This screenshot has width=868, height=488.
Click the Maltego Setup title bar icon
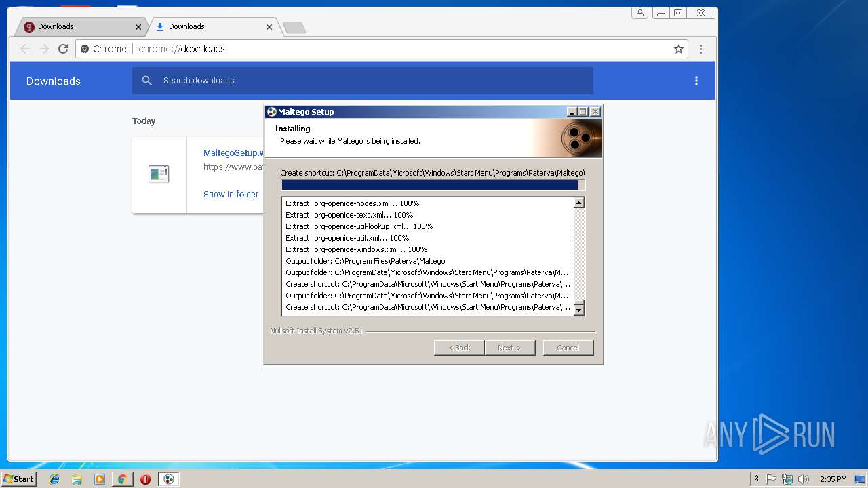tap(271, 112)
